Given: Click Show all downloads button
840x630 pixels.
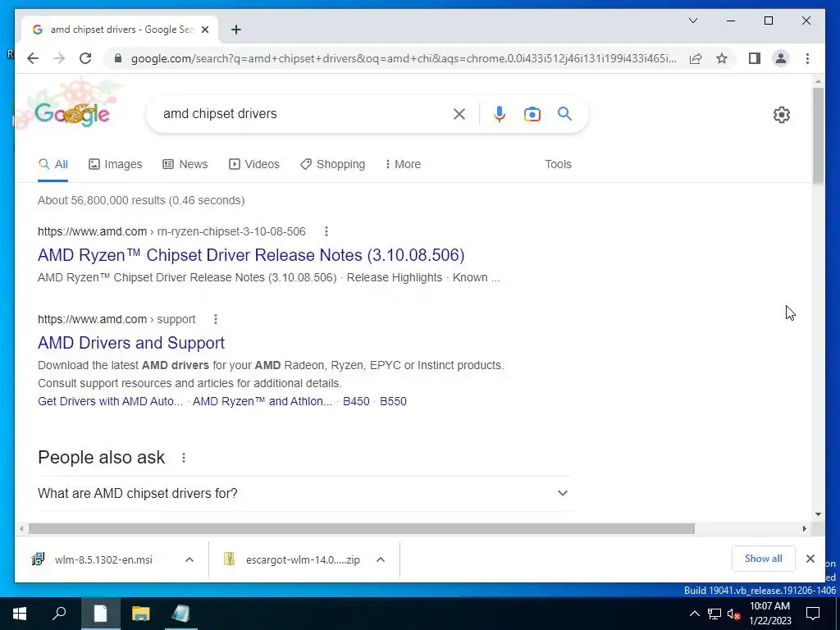Looking at the screenshot, I should [x=764, y=559].
